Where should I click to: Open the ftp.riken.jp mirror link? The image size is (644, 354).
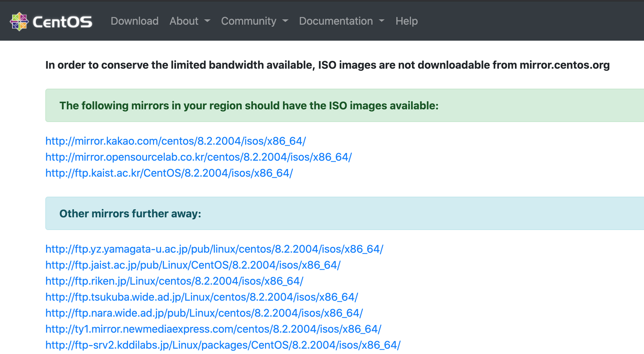tap(174, 281)
